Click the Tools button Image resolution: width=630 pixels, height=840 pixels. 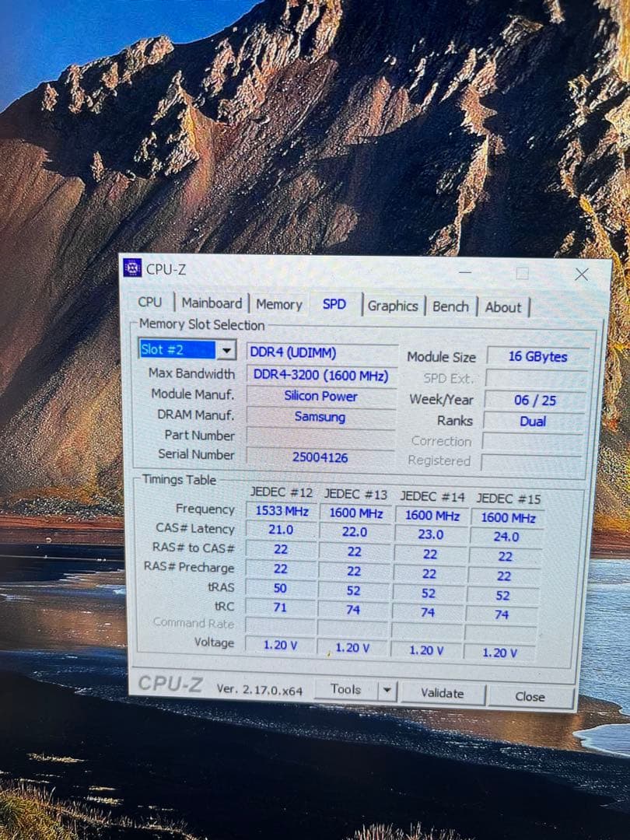(348, 688)
